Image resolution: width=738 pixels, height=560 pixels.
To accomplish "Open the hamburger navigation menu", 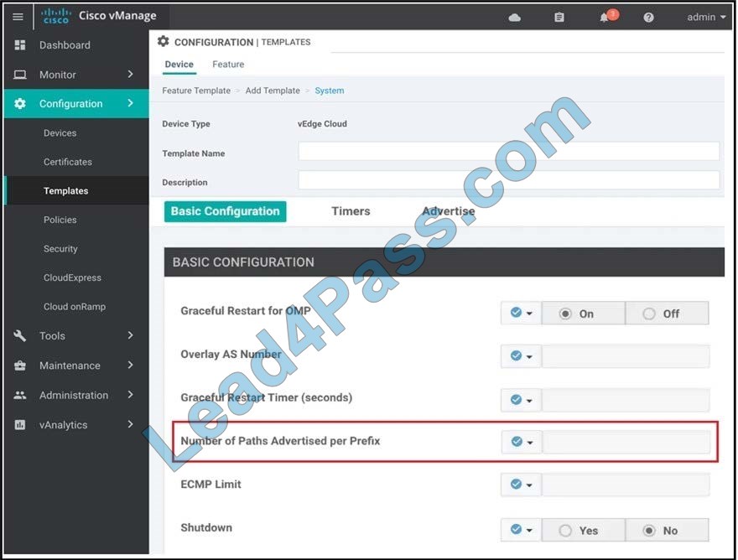I will 18,17.
